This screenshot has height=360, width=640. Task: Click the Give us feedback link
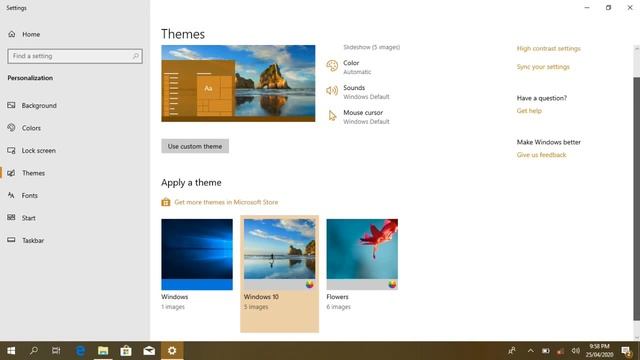point(541,155)
